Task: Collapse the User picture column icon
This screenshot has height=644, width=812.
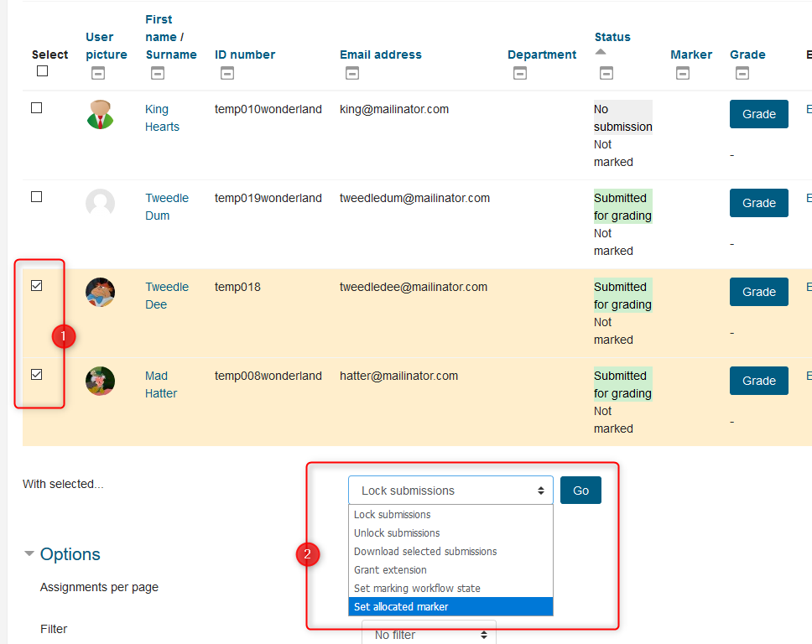Action: tap(98, 74)
